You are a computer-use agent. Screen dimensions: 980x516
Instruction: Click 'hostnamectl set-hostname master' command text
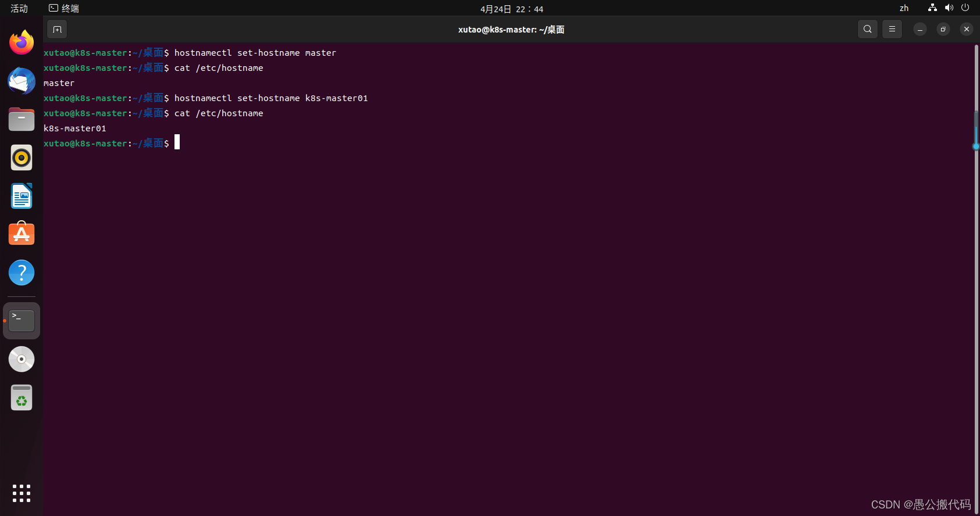pos(255,53)
